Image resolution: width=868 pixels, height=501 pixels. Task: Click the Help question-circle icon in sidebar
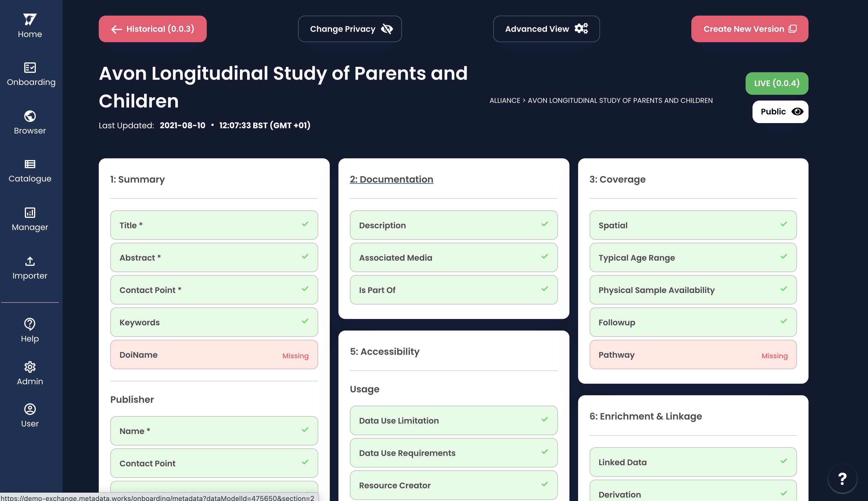(30, 324)
